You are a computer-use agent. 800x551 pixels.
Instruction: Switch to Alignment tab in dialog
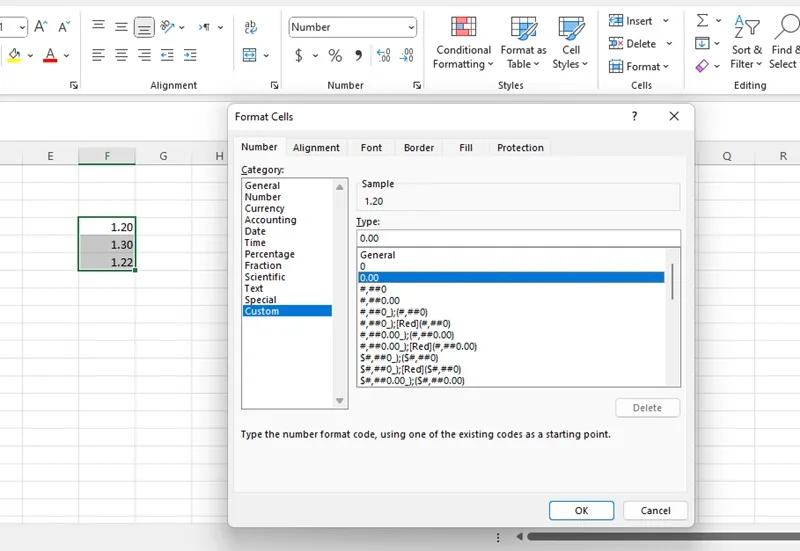coord(316,147)
